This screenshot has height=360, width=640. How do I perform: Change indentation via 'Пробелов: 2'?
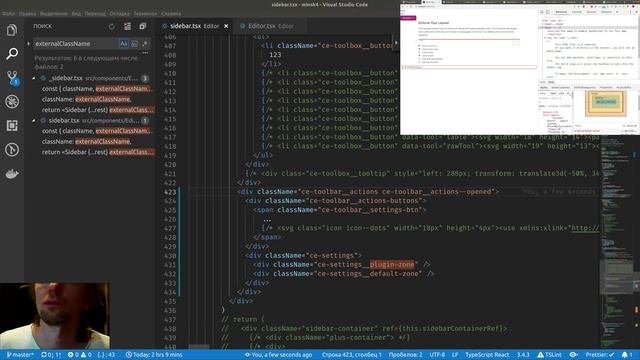click(x=405, y=355)
